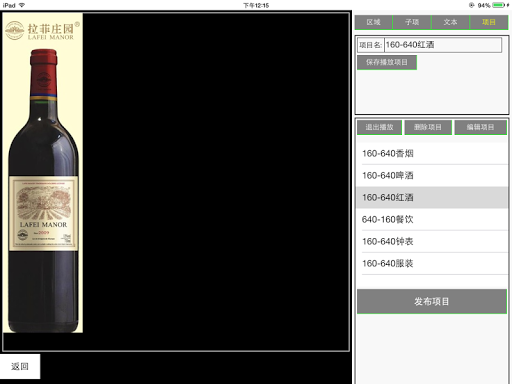Image resolution: width=512 pixels, height=384 pixels.
Task: Click the battery icon in the status bar
Action: 498,5
